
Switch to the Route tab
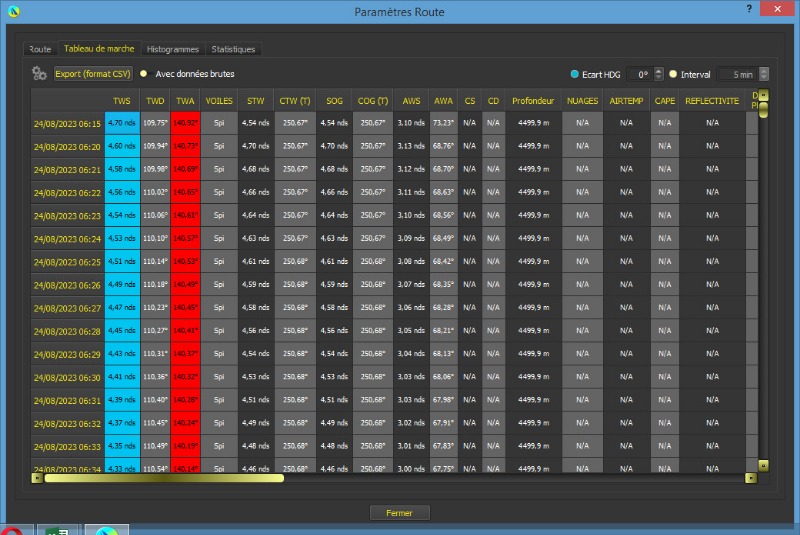tap(40, 49)
